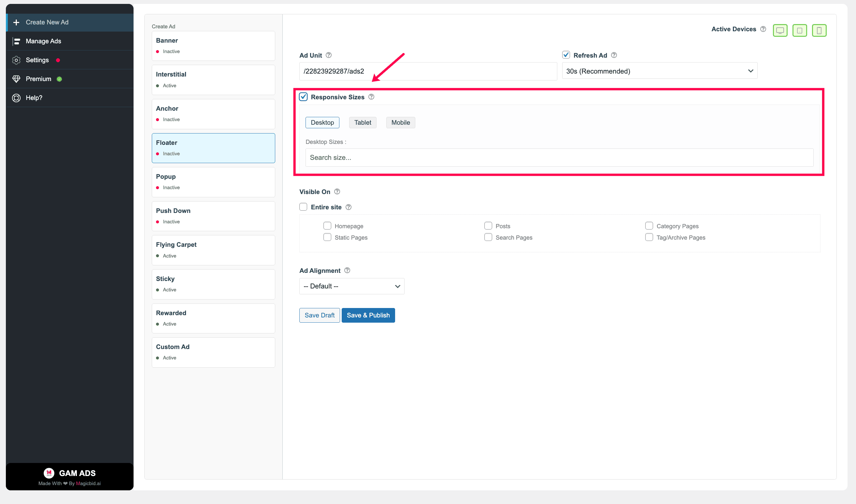Click the Manage Ads sidebar icon
Image resolution: width=856 pixels, height=504 pixels.
pyautogui.click(x=16, y=41)
